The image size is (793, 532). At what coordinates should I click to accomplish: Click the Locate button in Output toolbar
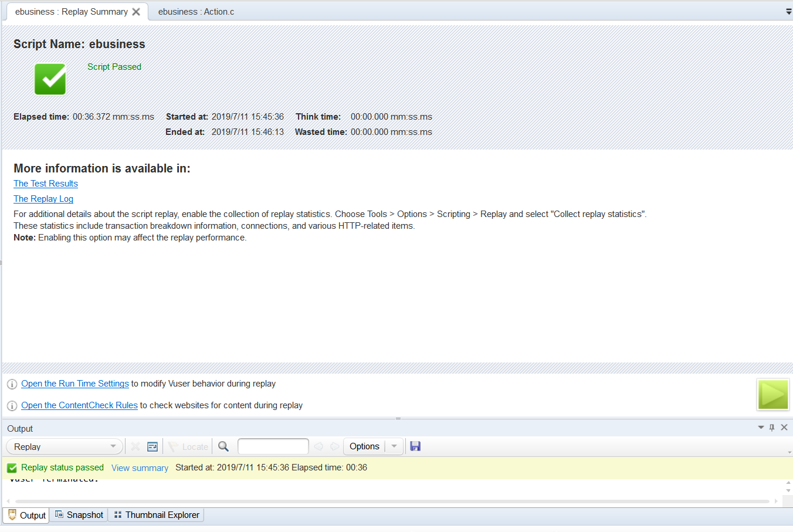tap(188, 446)
